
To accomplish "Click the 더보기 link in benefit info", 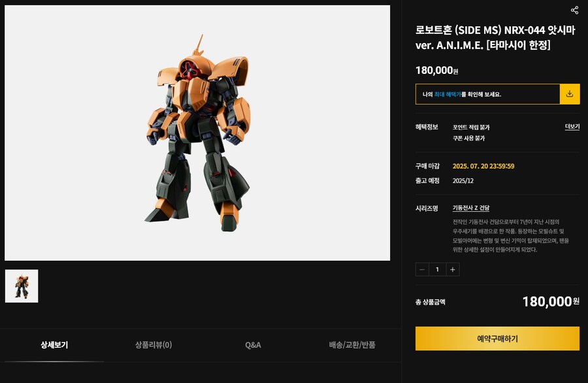I will (572, 127).
